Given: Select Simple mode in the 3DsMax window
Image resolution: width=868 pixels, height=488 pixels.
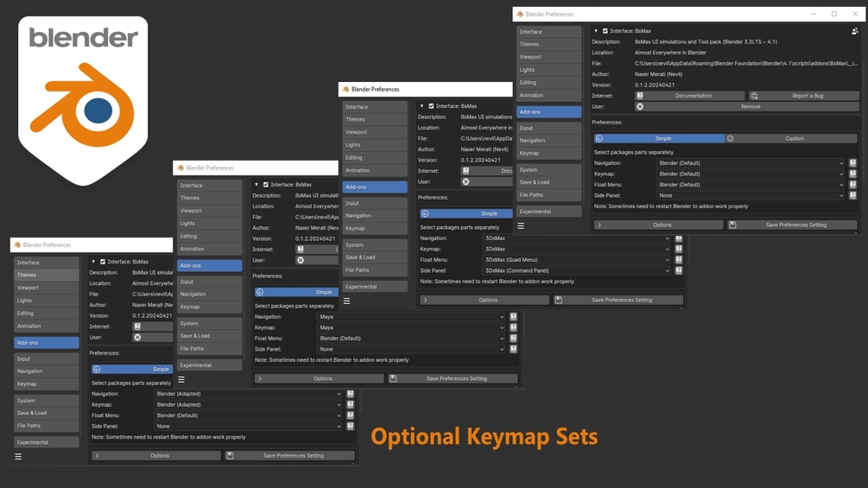Looking at the screenshot, I should (466, 213).
